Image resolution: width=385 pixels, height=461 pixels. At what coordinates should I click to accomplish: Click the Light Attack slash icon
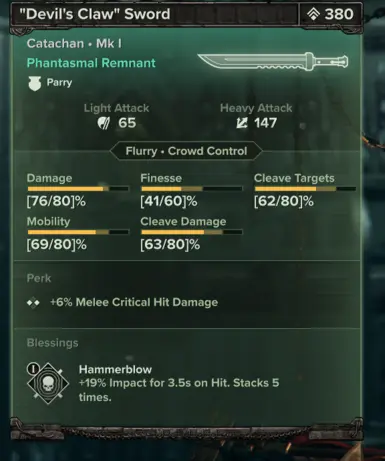tap(104, 123)
